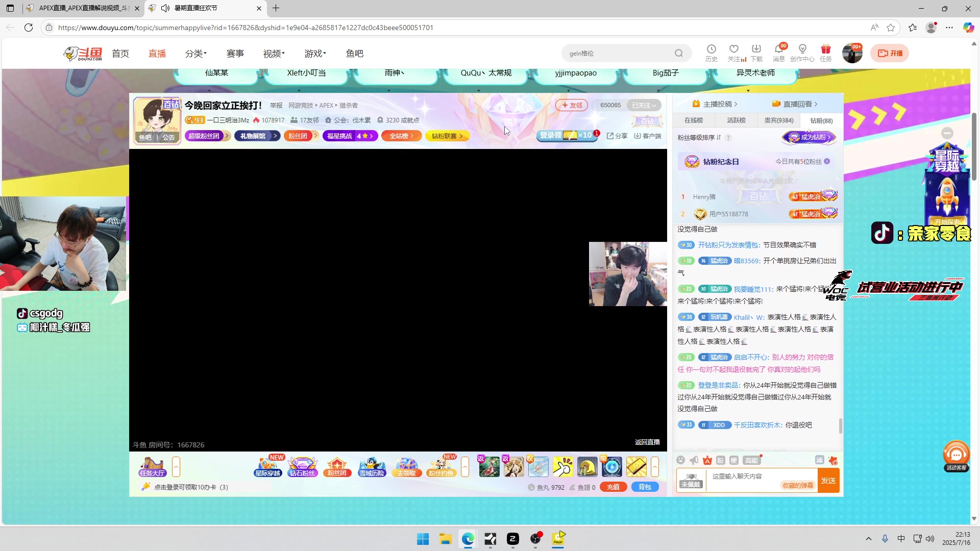Open the 消息 messages bell icon
This screenshot has width=980, height=551.
point(779,53)
